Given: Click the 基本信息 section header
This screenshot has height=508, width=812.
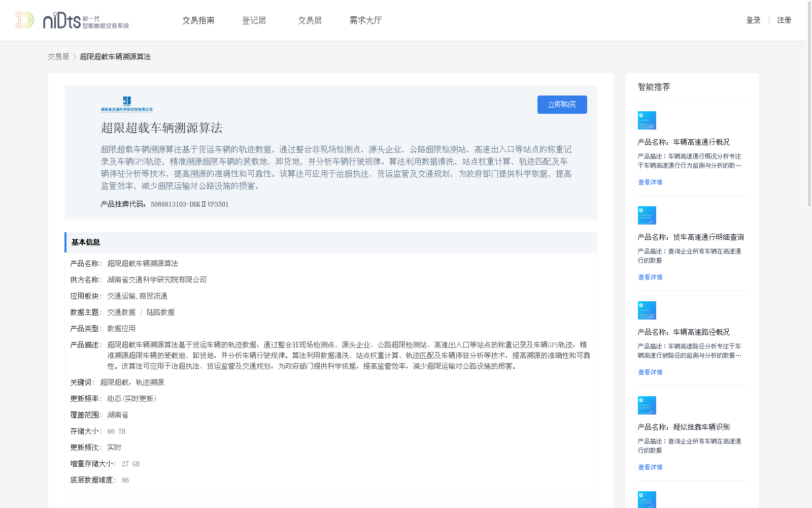Looking at the screenshot, I should click(331, 242).
